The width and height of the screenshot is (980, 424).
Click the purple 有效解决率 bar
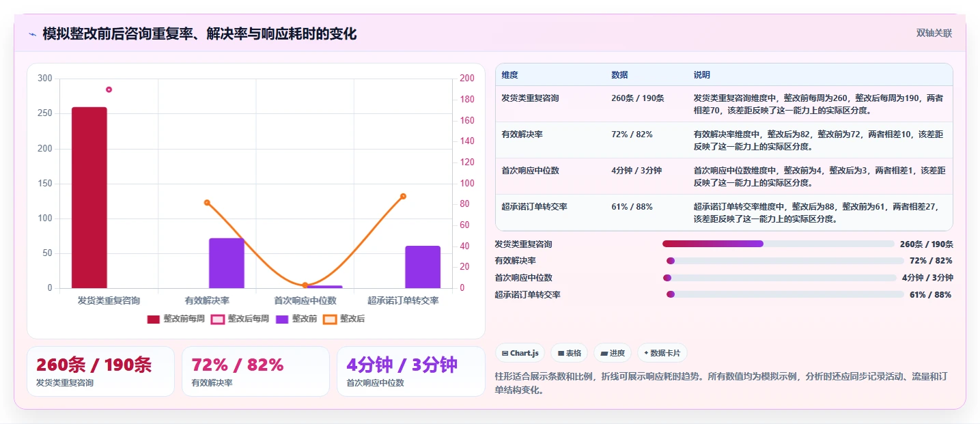[x=227, y=263]
